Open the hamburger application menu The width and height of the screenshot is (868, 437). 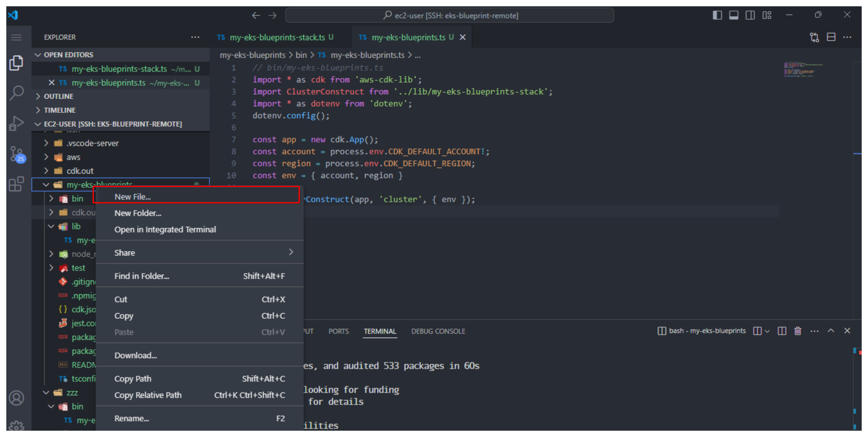[16, 37]
